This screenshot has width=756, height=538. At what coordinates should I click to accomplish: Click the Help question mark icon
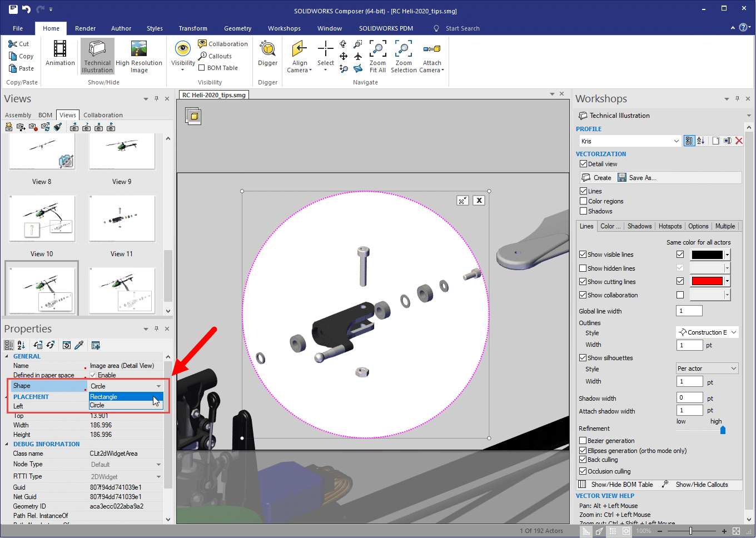click(x=743, y=27)
